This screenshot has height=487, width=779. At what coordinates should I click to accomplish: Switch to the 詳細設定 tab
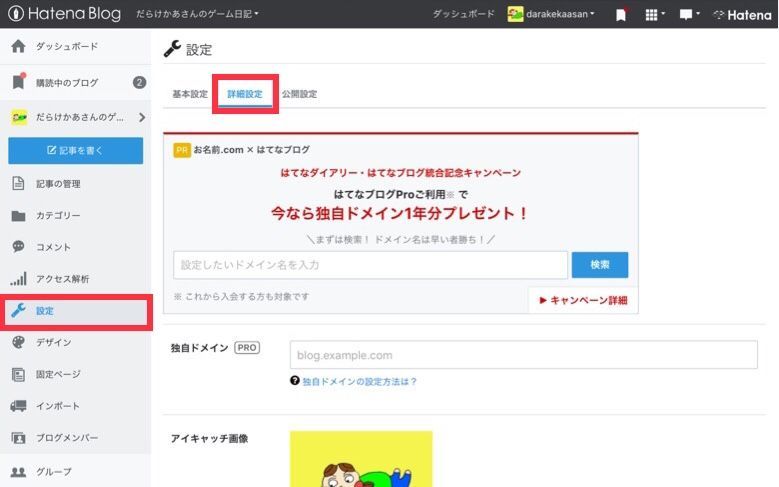[245, 94]
